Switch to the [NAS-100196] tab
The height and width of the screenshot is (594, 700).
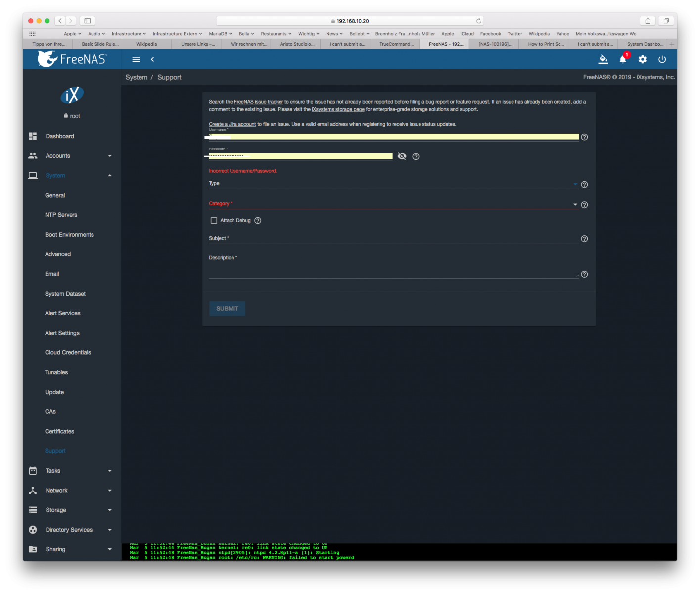[x=494, y=44]
